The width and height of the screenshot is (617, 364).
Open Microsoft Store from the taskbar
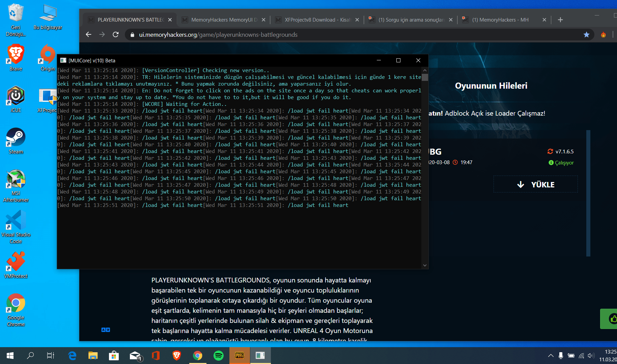tap(114, 356)
